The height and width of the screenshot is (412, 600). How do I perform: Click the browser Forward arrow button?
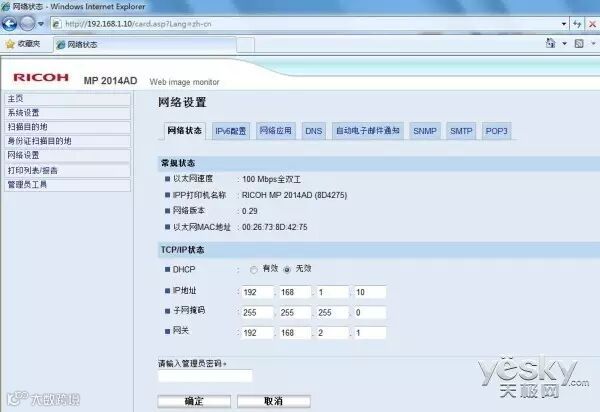tap(27, 24)
